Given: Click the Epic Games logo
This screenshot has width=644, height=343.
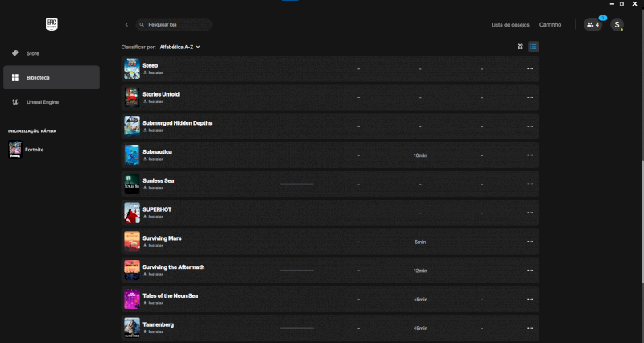Looking at the screenshot, I should pos(51,24).
